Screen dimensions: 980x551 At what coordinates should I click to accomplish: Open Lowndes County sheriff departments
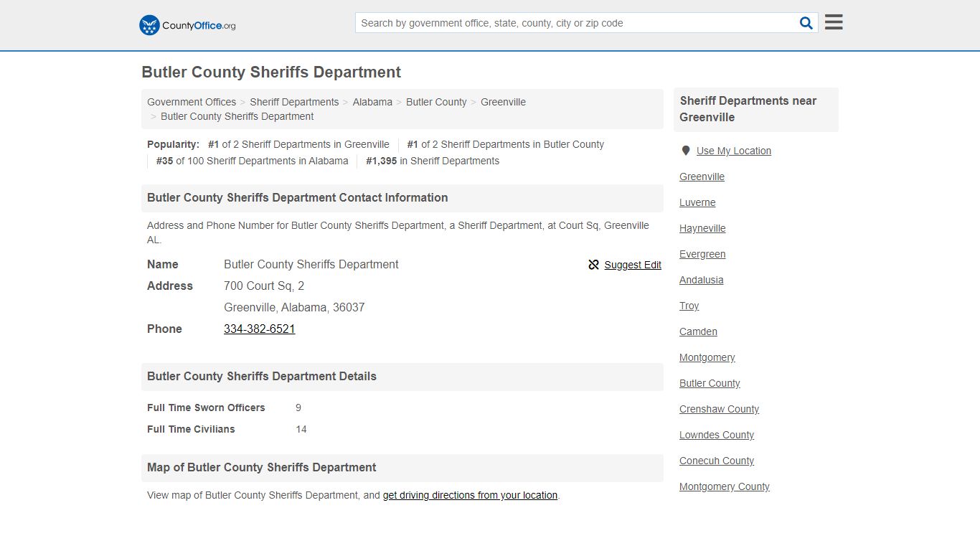717,435
